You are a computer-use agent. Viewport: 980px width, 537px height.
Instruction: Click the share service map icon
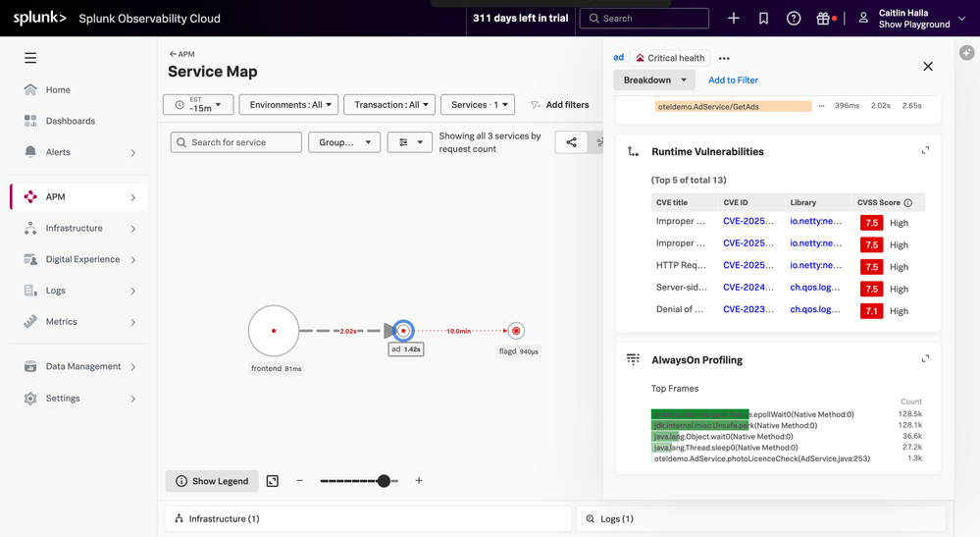pyautogui.click(x=571, y=142)
